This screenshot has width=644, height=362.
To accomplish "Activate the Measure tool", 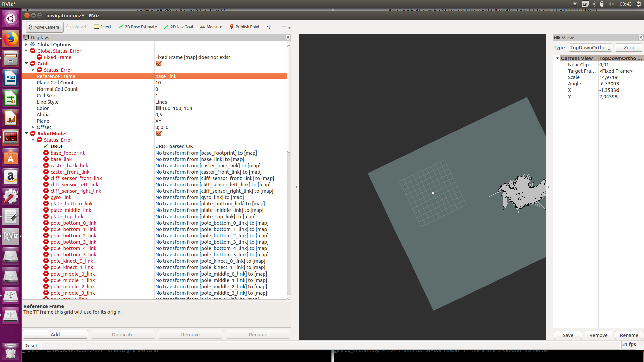I will point(211,27).
